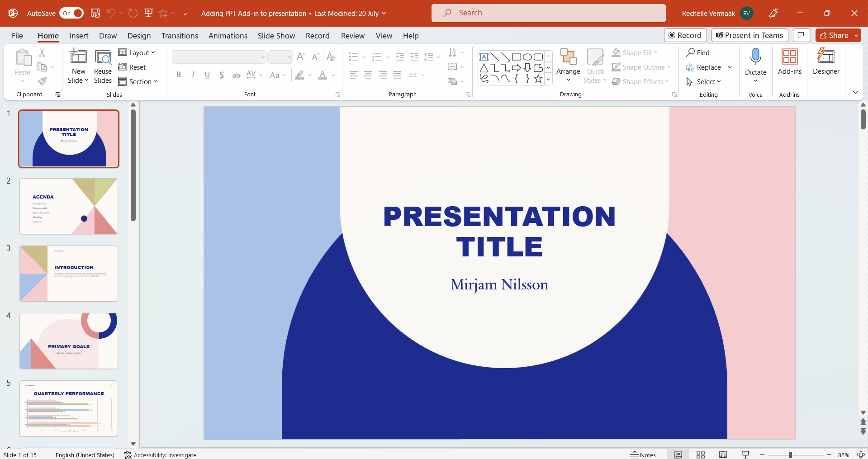The height and width of the screenshot is (459, 868).
Task: Open the Transitions tab
Action: [x=180, y=36]
